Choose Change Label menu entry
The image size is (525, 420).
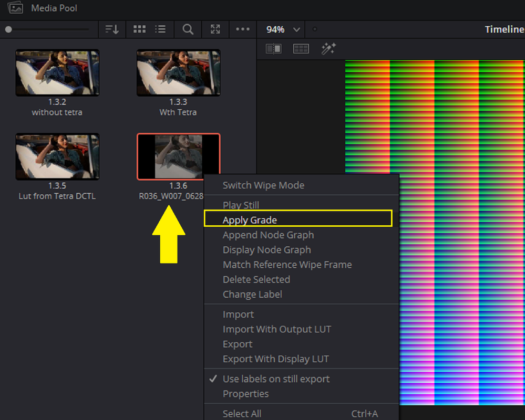tap(301, 295)
